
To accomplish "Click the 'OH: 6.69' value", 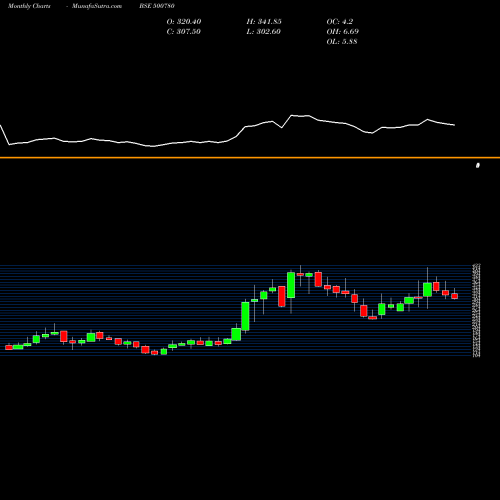I will pos(343,32).
